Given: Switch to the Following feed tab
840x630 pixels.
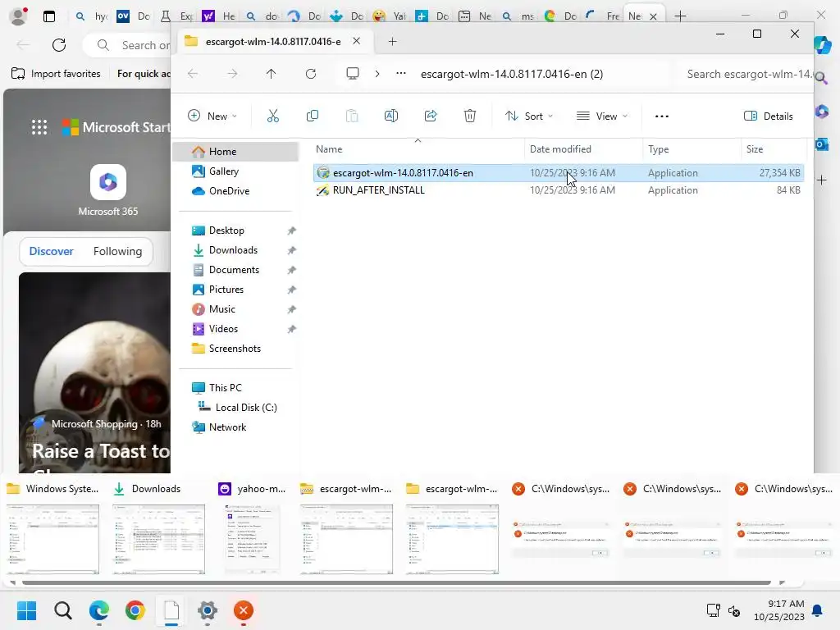Looking at the screenshot, I should pos(117,251).
